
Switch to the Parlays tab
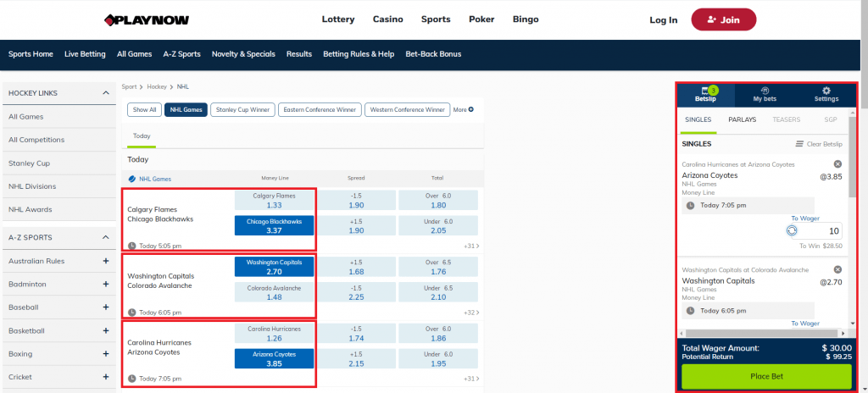pos(743,119)
